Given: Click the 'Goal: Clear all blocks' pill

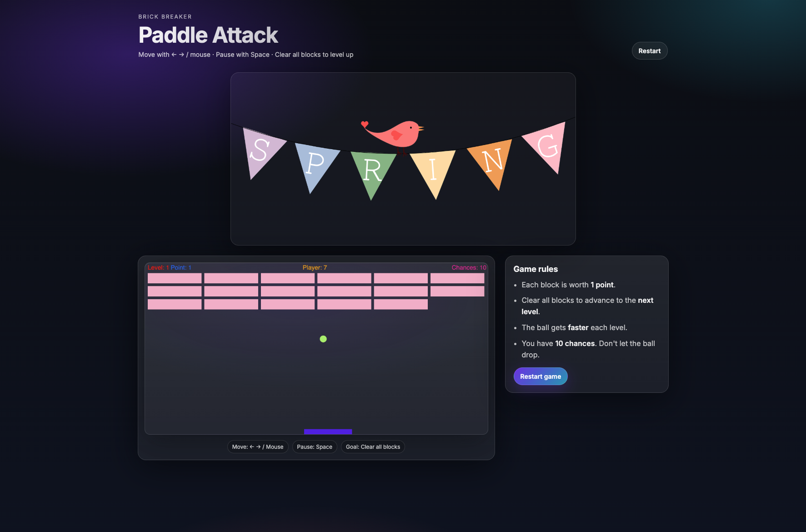Looking at the screenshot, I should tap(373, 447).
